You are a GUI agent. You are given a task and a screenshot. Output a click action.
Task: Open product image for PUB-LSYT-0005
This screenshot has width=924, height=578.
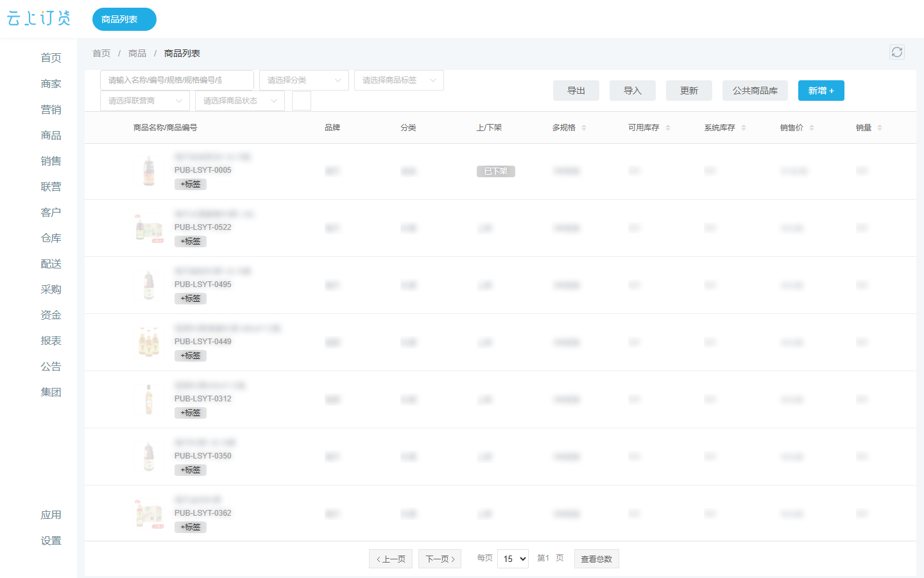click(149, 171)
